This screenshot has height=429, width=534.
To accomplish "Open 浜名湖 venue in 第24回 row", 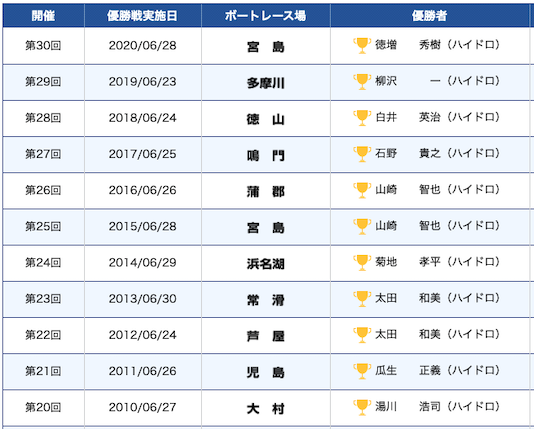I will pos(266,264).
